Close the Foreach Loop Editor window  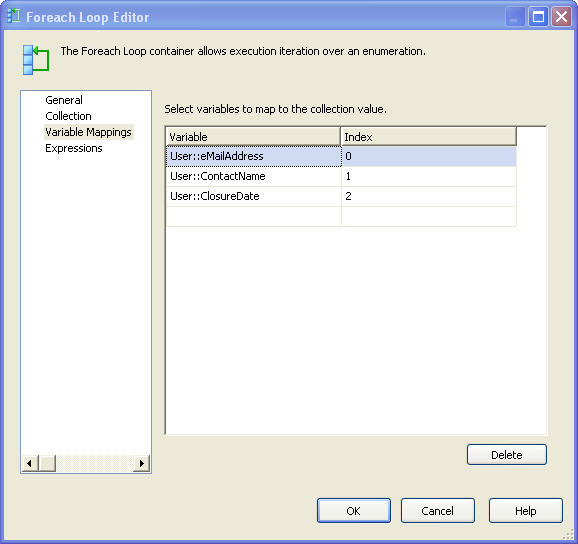click(561, 17)
